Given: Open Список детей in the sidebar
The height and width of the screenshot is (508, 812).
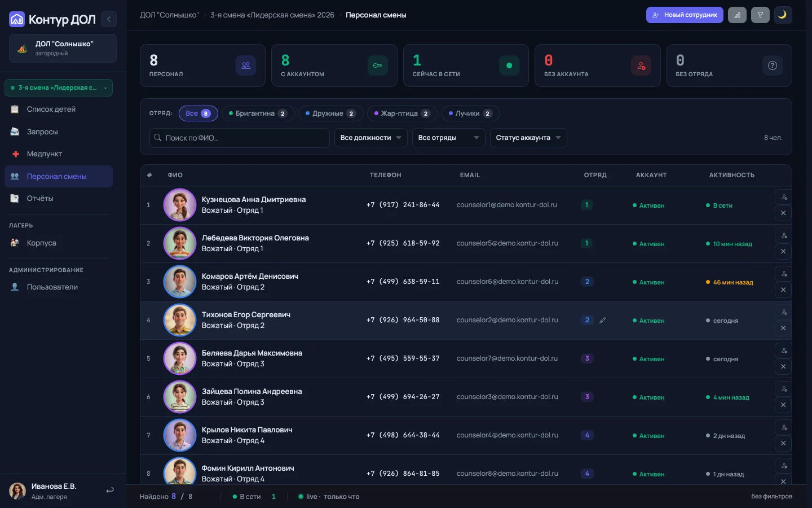Looking at the screenshot, I should pos(59,110).
